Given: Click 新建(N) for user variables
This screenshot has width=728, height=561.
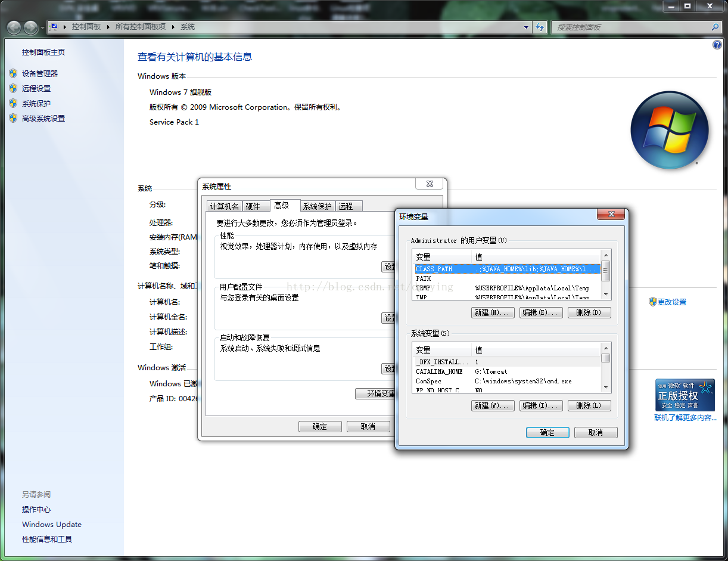Looking at the screenshot, I should click(x=493, y=312).
